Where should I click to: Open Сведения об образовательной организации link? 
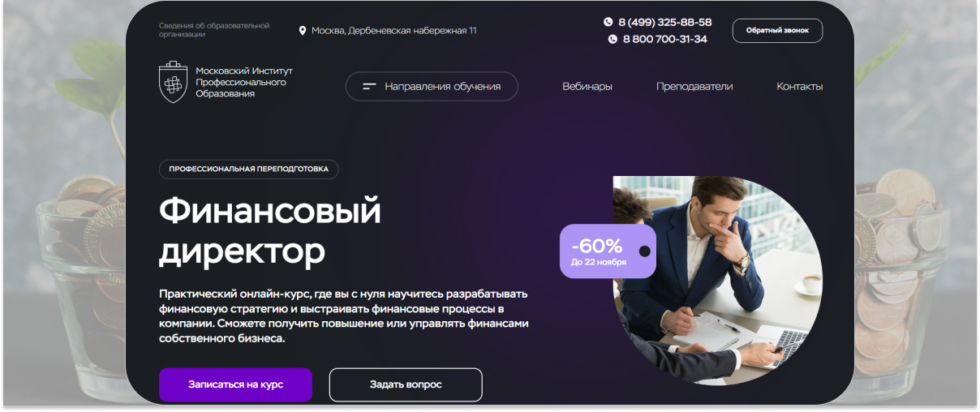(214, 31)
